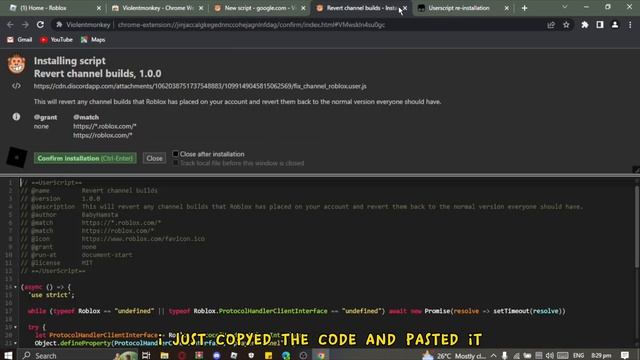Click the Violentmonkey monkey logo

[x=16, y=64]
